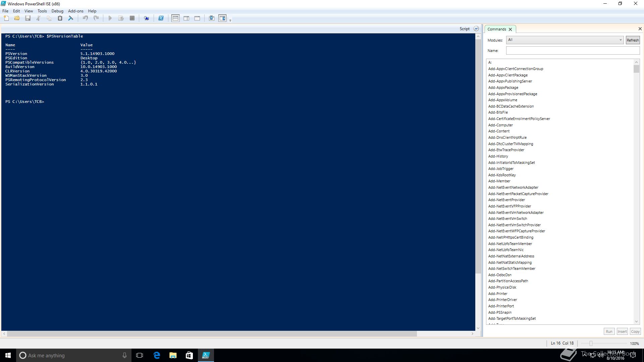Select Add-History in command list
The width and height of the screenshot is (644, 362).
click(498, 156)
